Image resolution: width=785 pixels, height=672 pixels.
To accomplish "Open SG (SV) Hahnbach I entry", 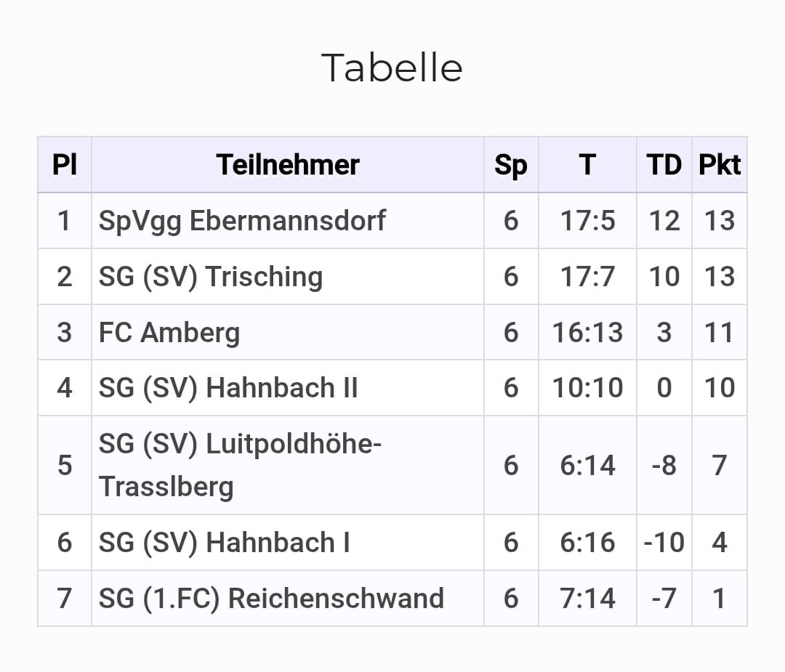I will point(224,543).
